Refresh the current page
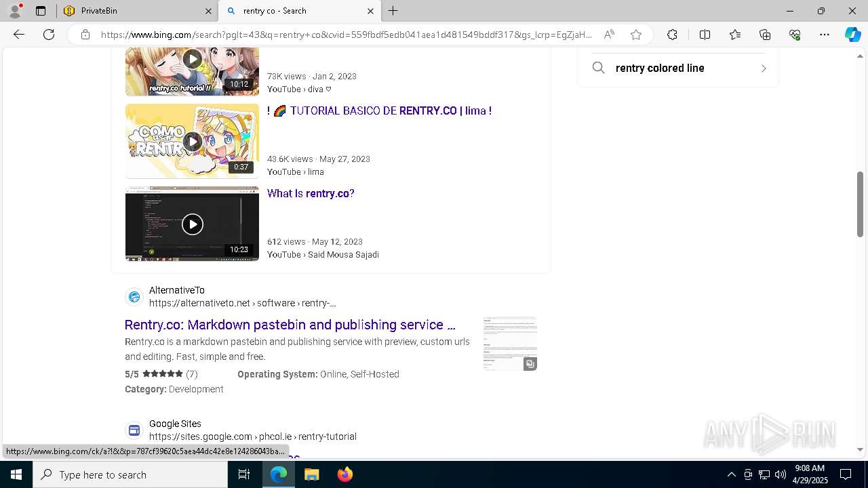Viewport: 868px width, 488px height. coord(49,35)
